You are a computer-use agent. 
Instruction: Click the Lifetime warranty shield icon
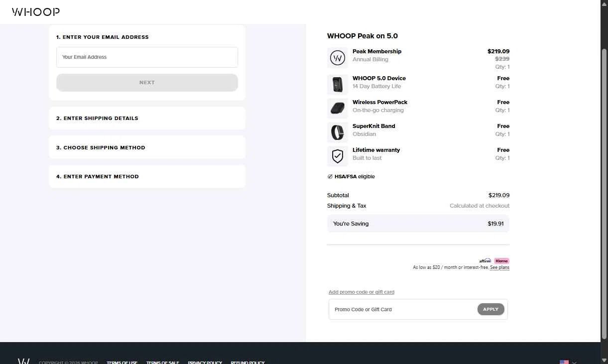click(x=338, y=156)
